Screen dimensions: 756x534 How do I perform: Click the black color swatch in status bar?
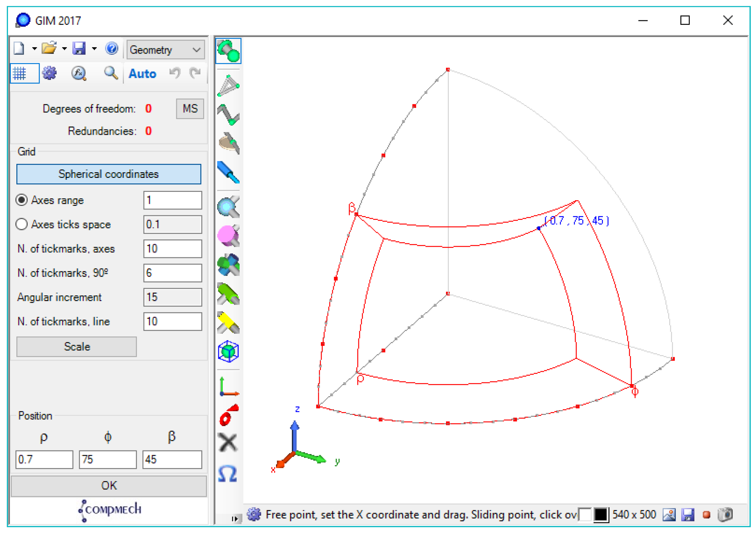point(600,514)
